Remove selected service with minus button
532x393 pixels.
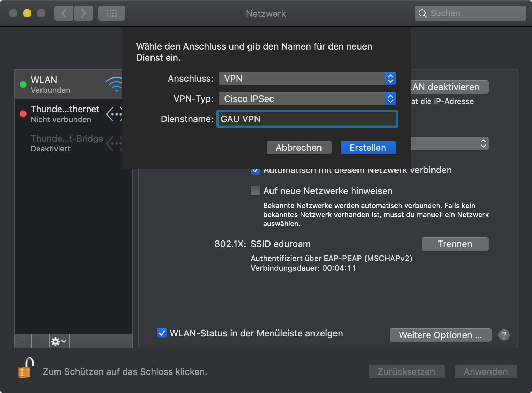[x=40, y=341]
